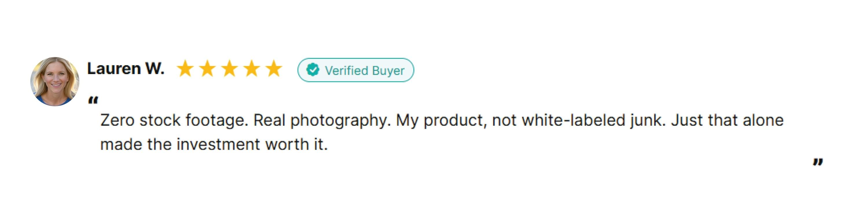Viewport: 868px width, 219px height.
Task: Click the "Verified Buyer" badge text
Action: click(x=364, y=70)
